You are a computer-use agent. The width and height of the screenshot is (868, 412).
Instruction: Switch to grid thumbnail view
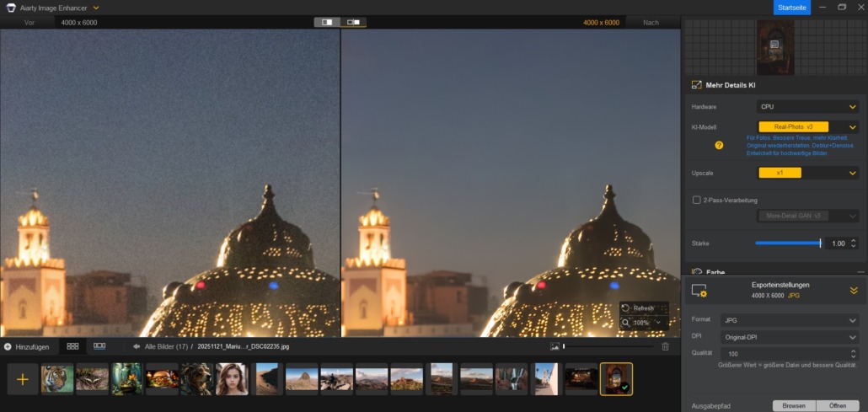tap(72, 346)
